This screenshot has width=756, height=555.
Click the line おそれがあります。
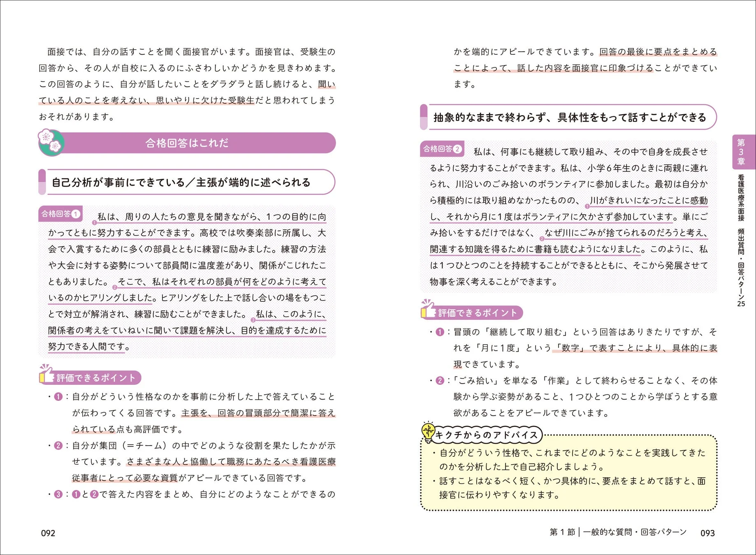(77, 117)
